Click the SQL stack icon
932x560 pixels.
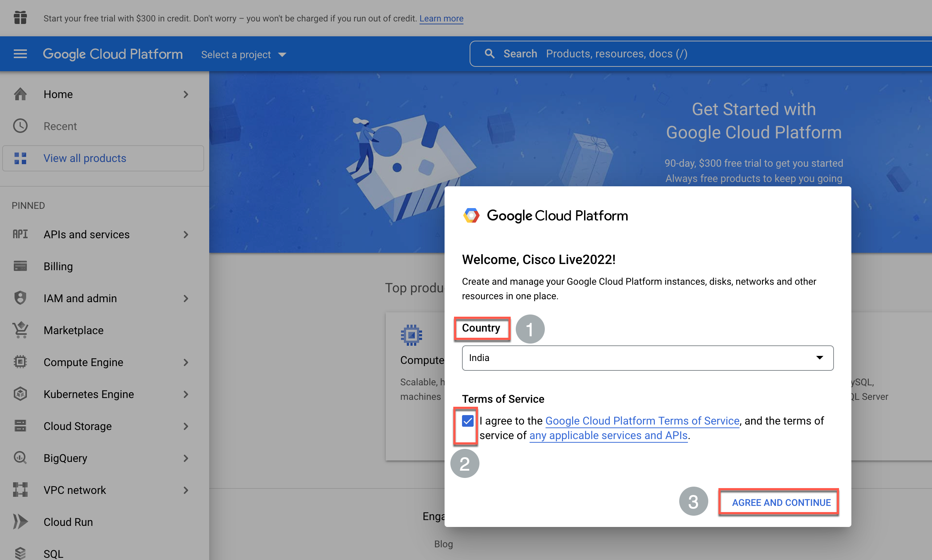pos(20,553)
